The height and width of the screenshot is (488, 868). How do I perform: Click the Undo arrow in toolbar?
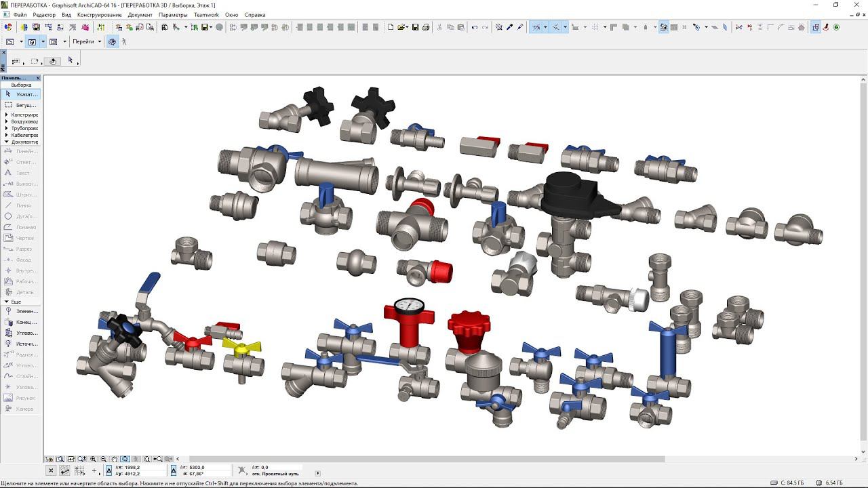[x=474, y=27]
